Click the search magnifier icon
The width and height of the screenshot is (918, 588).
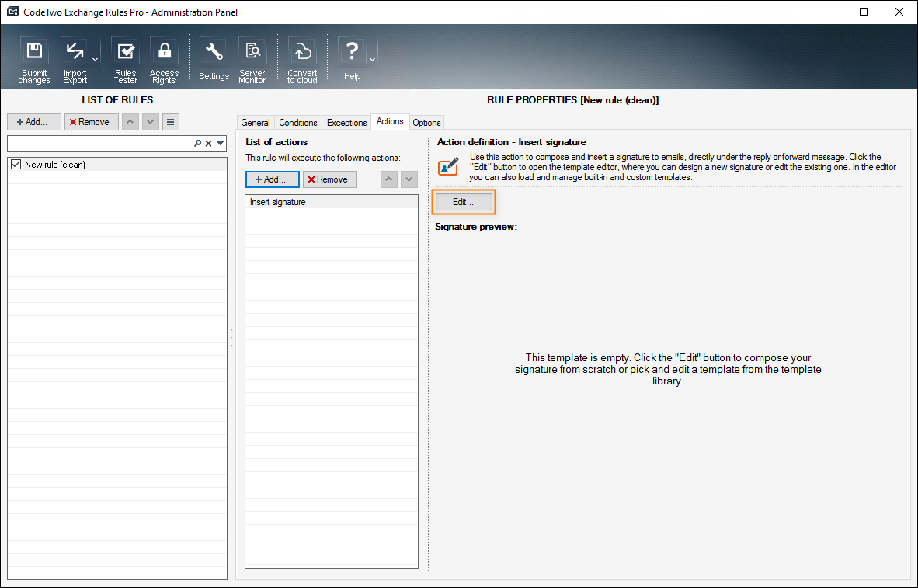pos(198,144)
